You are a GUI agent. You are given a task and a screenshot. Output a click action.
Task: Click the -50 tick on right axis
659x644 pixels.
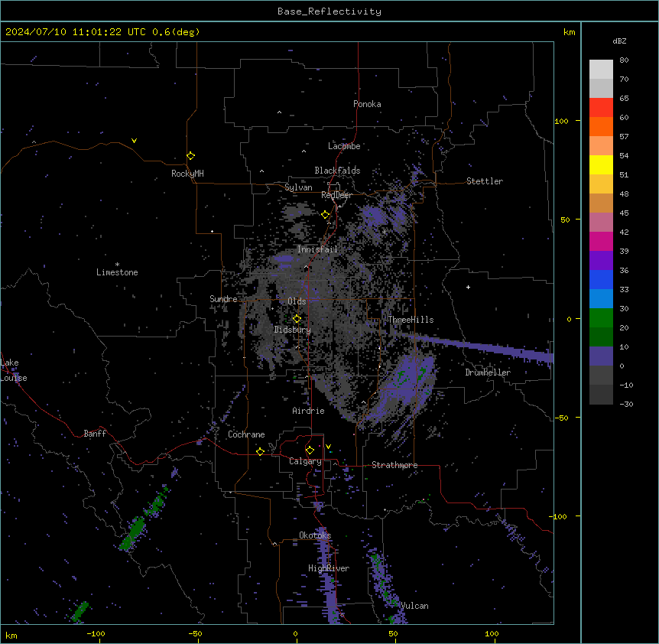pos(561,418)
